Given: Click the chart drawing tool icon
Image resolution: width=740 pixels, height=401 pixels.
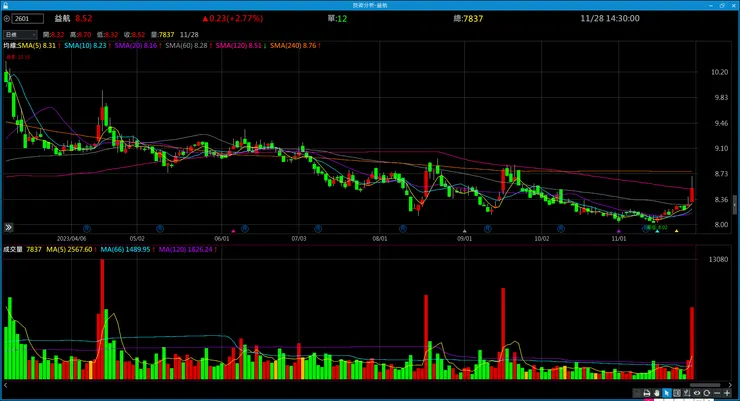Looking at the screenshot, I should click(x=687, y=393).
